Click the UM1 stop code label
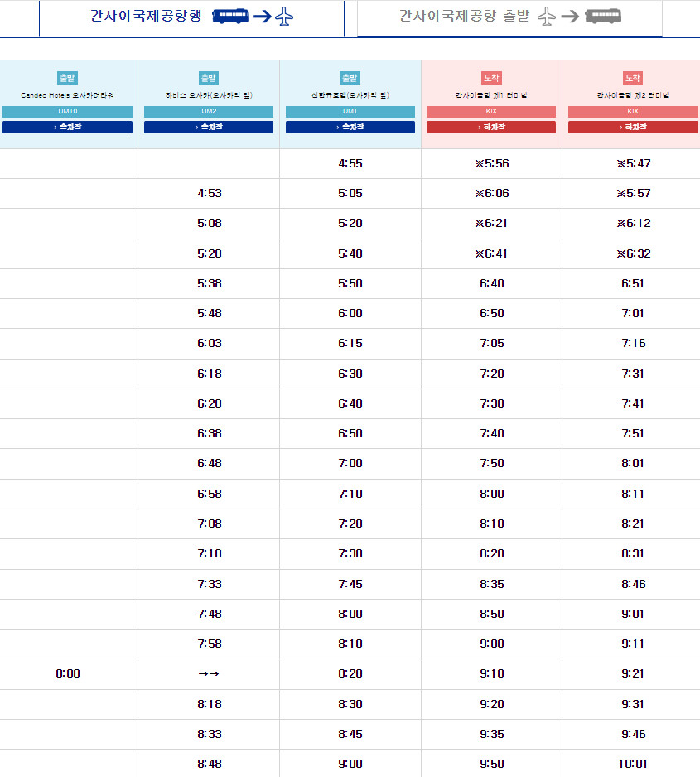The image size is (700, 777). (350, 112)
